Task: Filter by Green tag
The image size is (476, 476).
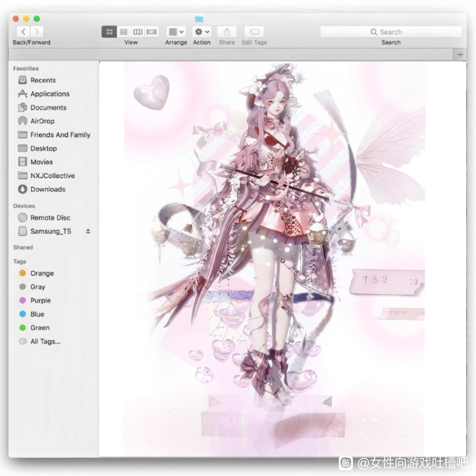Action: 34,328
